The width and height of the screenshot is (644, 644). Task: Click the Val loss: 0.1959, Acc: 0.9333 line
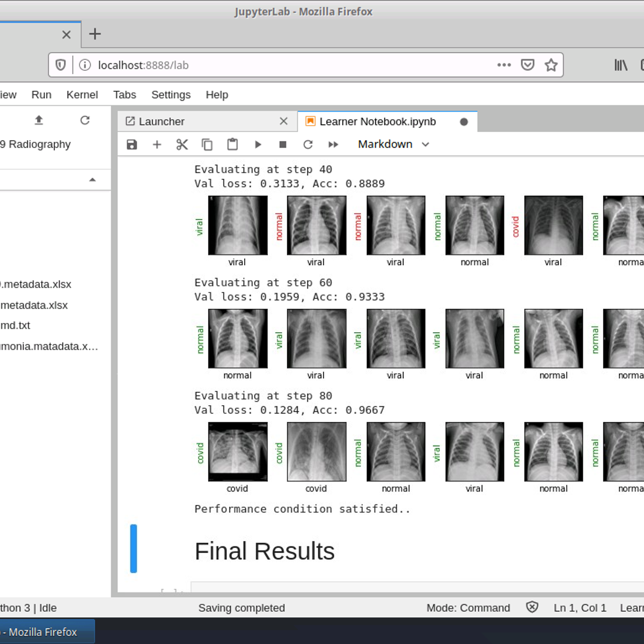290,297
